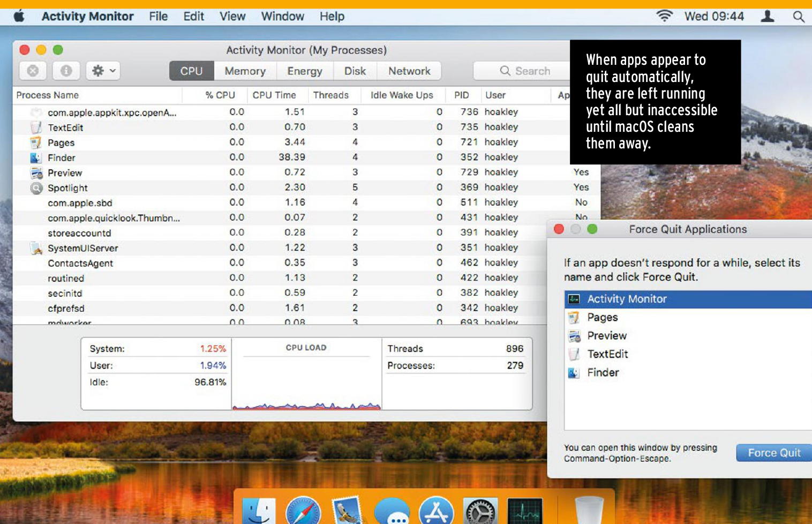
Task: Select Spotlight icon in process list
Action: coord(36,188)
